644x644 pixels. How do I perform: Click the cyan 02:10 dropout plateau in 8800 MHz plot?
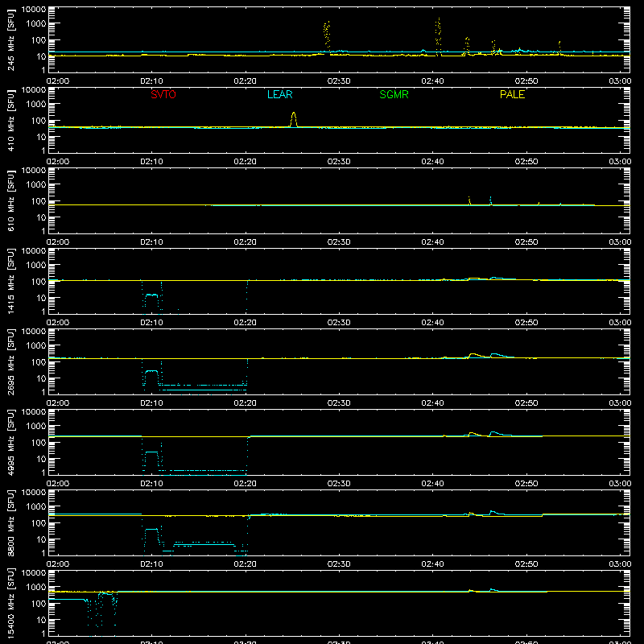click(151, 530)
